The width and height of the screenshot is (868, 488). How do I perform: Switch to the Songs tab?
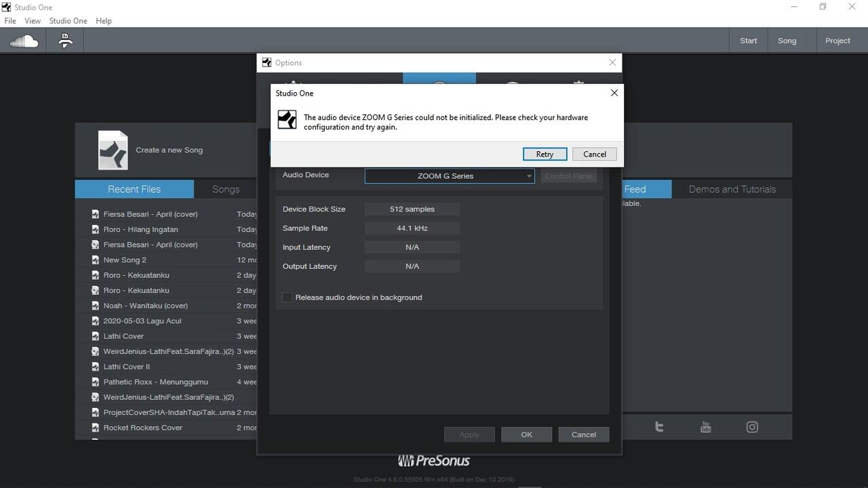coord(226,189)
